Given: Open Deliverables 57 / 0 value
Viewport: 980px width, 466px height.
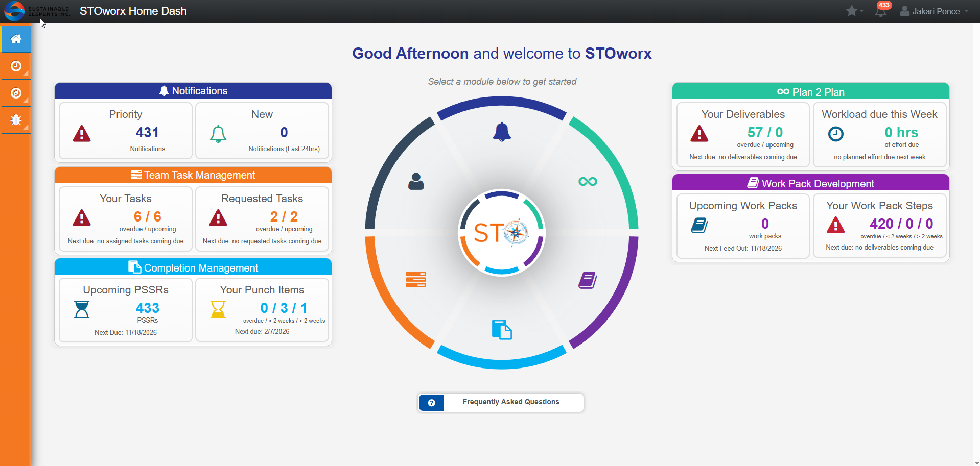Looking at the screenshot, I should 765,132.
